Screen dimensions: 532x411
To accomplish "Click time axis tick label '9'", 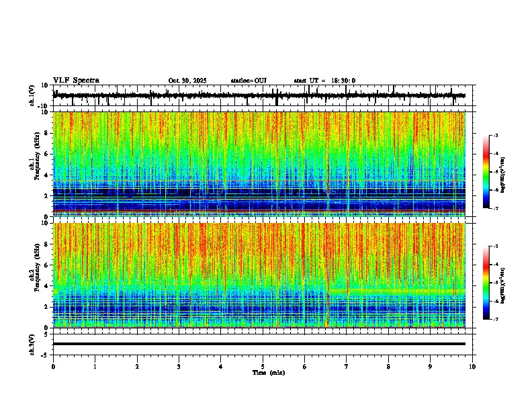I will 430,367.
